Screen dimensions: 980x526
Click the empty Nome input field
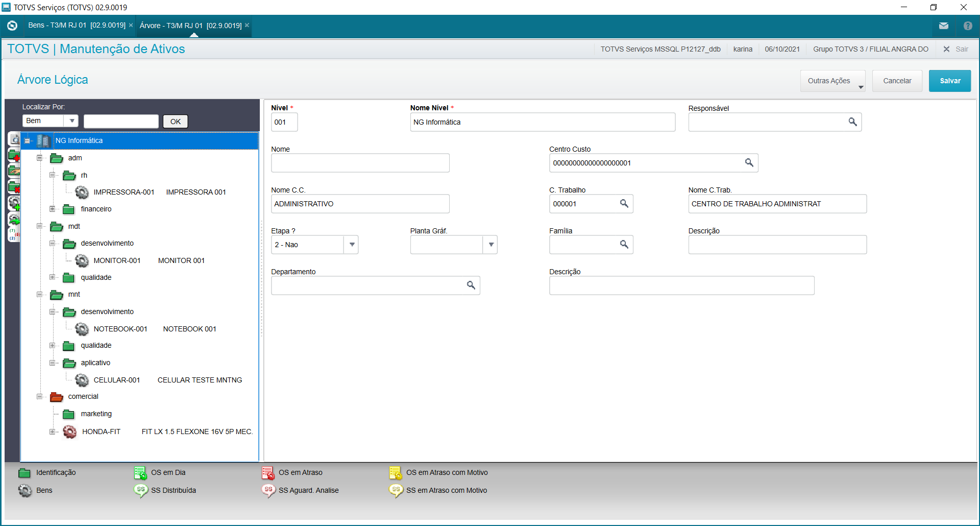point(360,163)
